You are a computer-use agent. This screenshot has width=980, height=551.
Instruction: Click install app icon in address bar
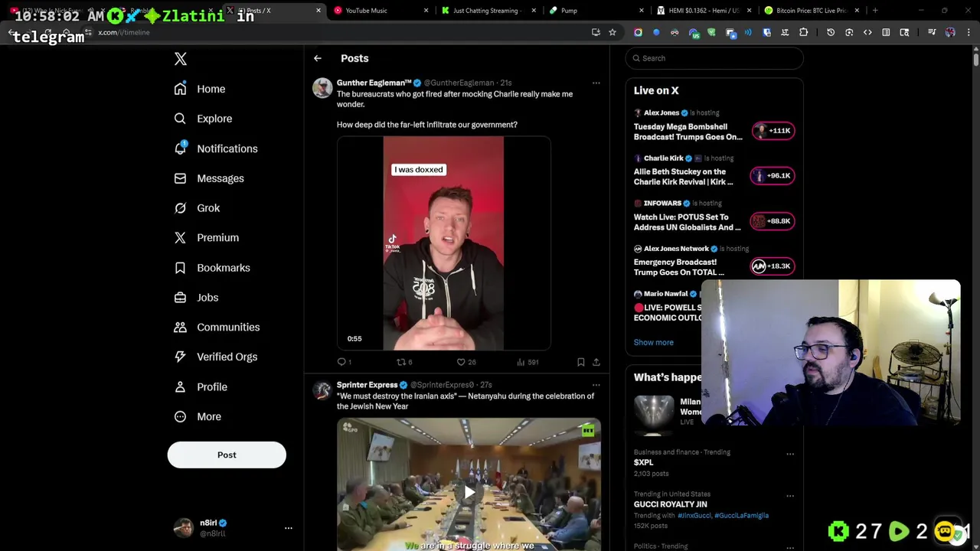596,32
